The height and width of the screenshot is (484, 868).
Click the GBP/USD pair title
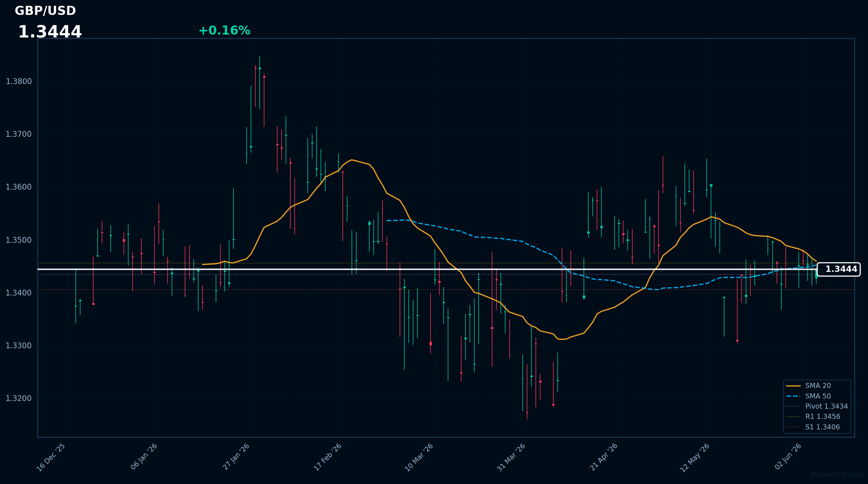[x=45, y=11]
